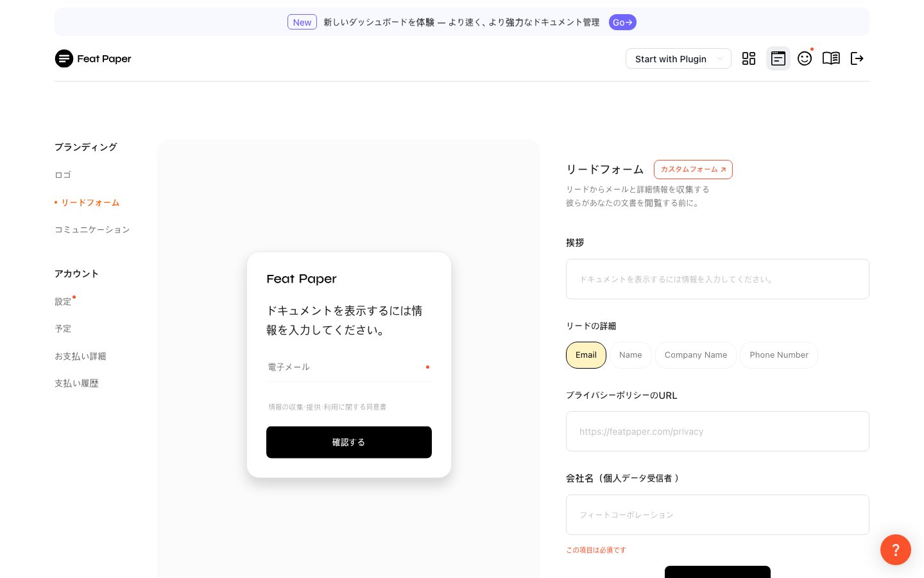Click the 電子メール field in the preview card

tap(349, 367)
